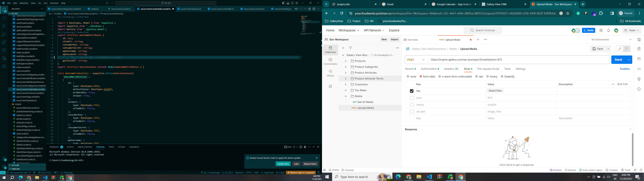Enable the alt_text key checkbox
Viewport: 644px width, 181px height.
412,111
